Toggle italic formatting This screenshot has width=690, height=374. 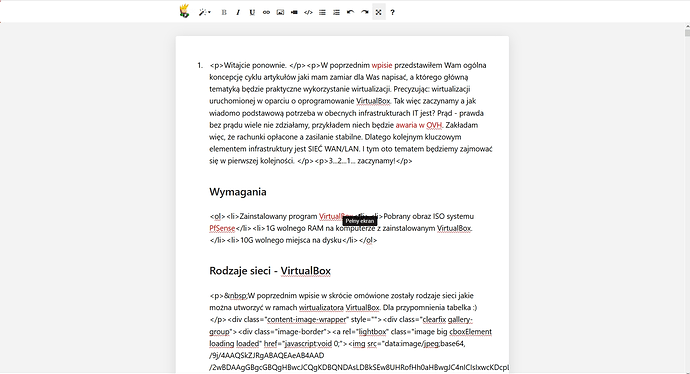coord(238,12)
